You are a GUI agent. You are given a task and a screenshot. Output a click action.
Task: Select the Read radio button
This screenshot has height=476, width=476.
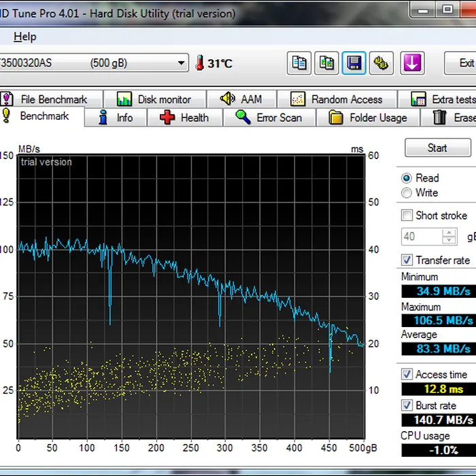pyautogui.click(x=406, y=178)
